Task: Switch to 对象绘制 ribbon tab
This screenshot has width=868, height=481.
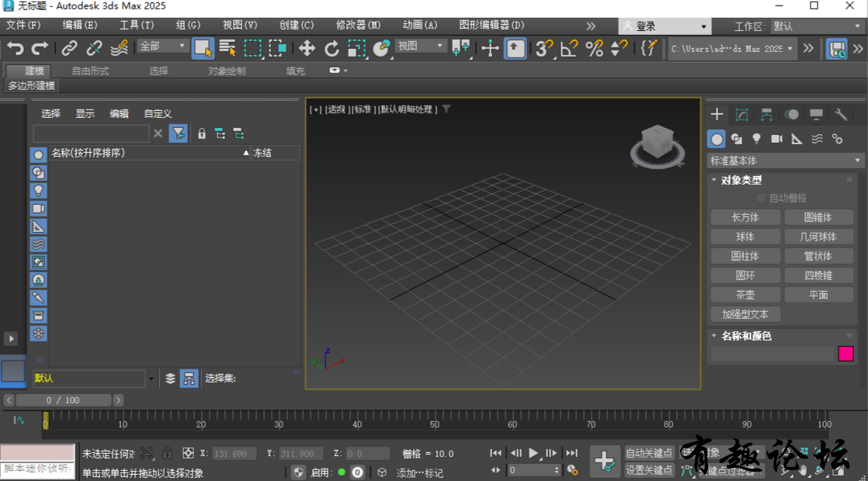Action: [227, 71]
